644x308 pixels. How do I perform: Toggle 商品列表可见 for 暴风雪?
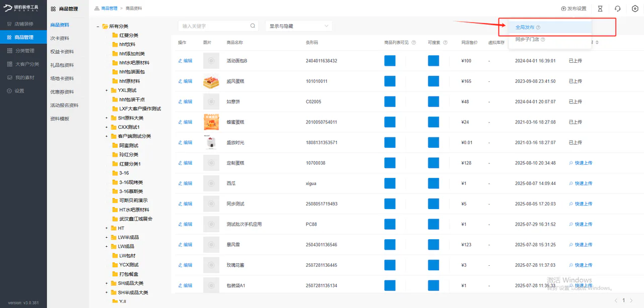390,245
